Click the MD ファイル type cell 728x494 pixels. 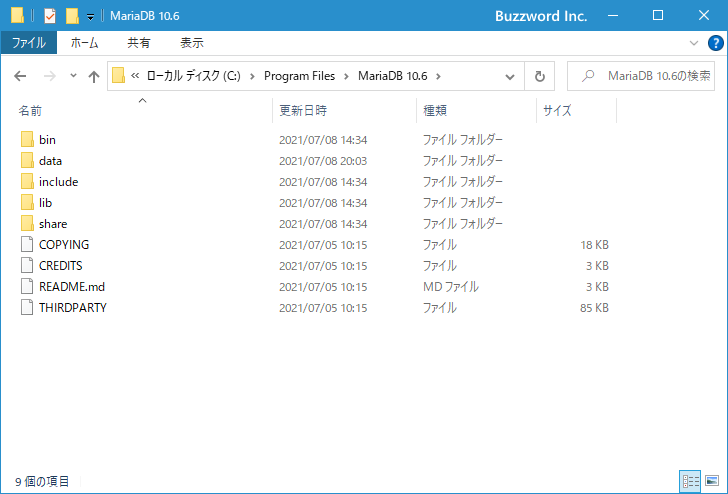pyautogui.click(x=450, y=286)
